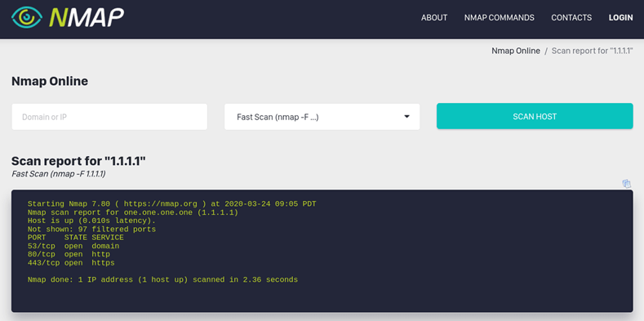This screenshot has width=644, height=321.
Task: Click the LOGIN link
Action: 620,18
